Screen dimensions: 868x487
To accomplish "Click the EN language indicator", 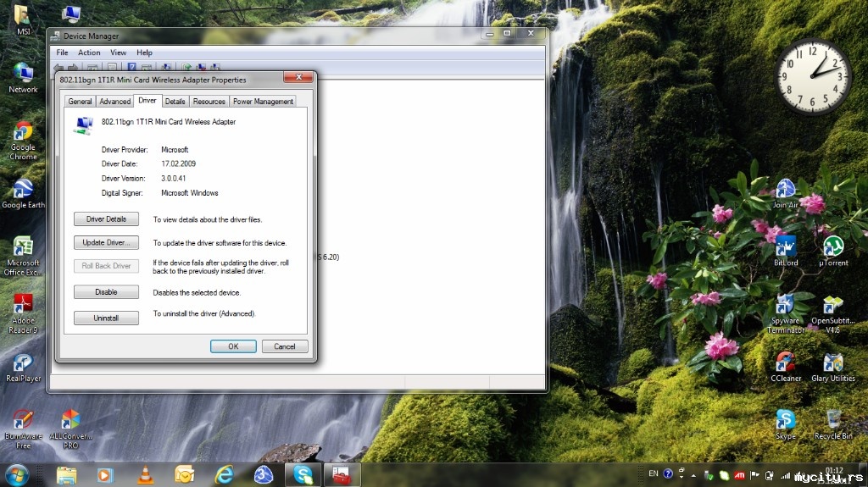I will pyautogui.click(x=654, y=473).
